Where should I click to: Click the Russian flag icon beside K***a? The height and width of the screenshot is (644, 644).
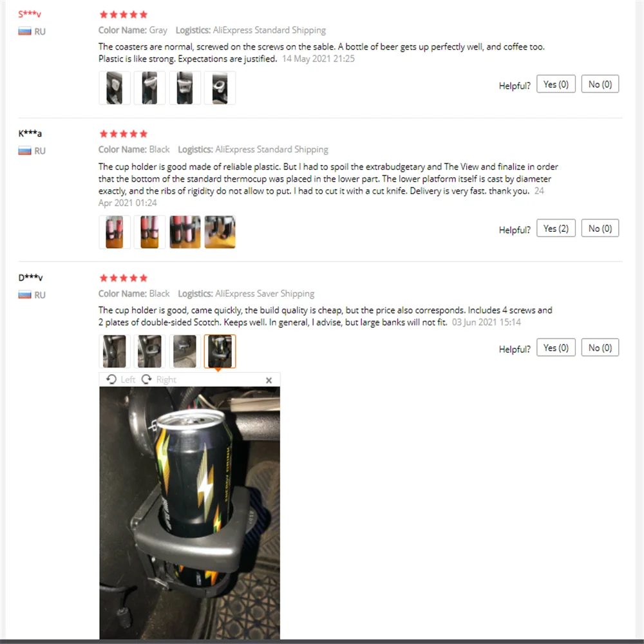tap(24, 151)
